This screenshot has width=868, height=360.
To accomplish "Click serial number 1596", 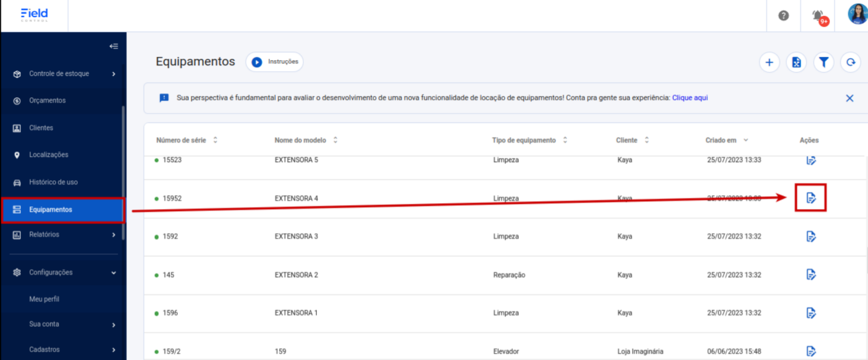I will point(170,313).
